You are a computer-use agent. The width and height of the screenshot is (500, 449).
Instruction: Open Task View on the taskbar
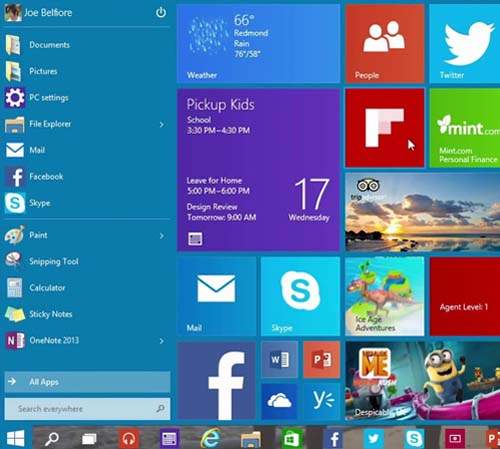(x=89, y=439)
